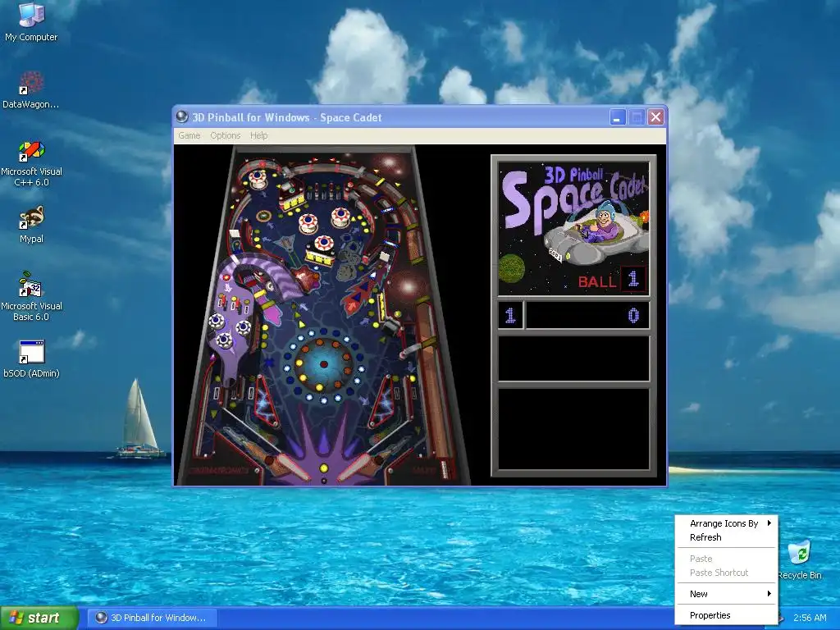Select the Recycle Bin icon

point(799,560)
